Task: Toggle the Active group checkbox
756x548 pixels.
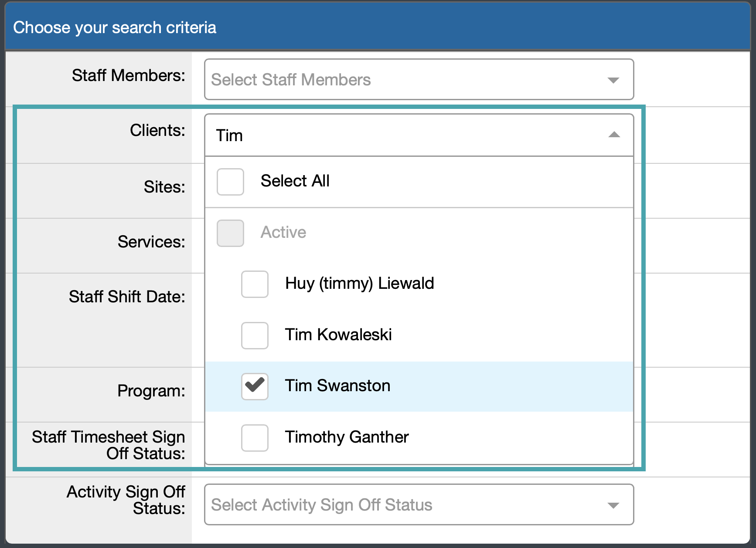Action: (230, 233)
